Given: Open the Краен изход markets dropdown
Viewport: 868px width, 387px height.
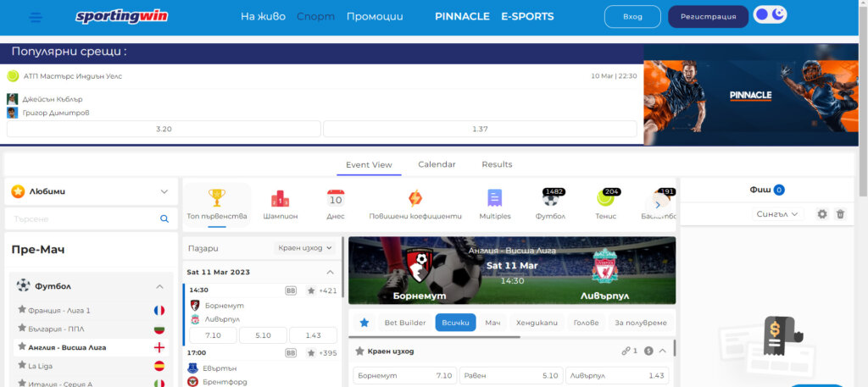Looking at the screenshot, I should click(305, 248).
